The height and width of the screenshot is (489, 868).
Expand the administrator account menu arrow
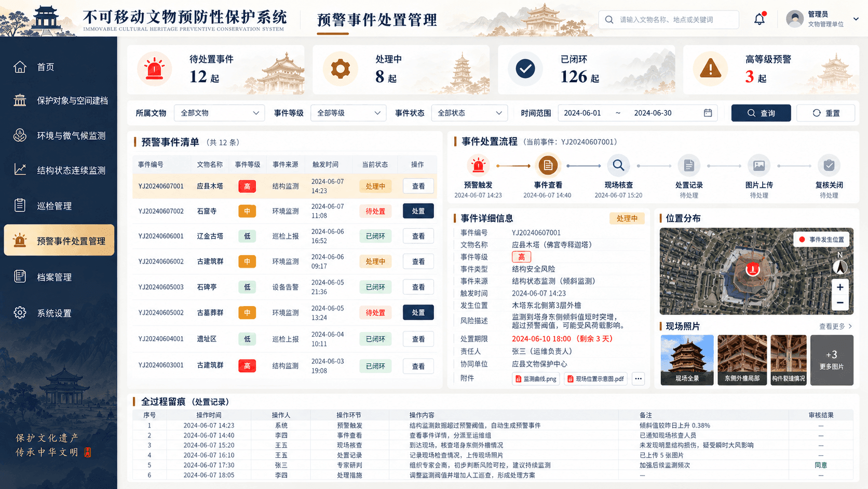[x=856, y=19]
